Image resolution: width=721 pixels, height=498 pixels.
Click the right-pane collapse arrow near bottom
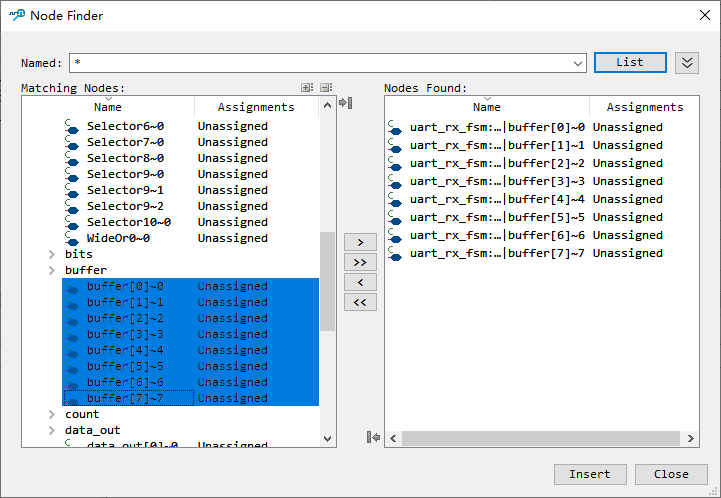373,437
